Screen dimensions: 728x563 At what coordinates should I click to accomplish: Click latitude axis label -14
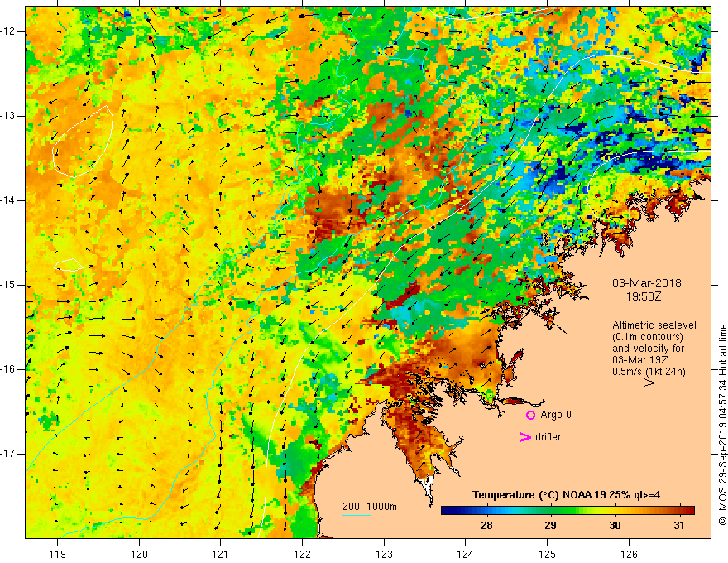[x=8, y=200]
